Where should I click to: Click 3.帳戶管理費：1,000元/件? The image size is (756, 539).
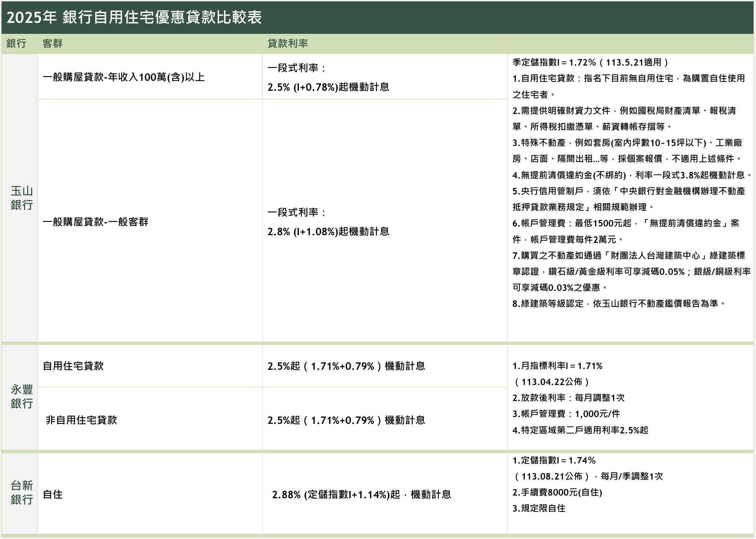(x=566, y=414)
